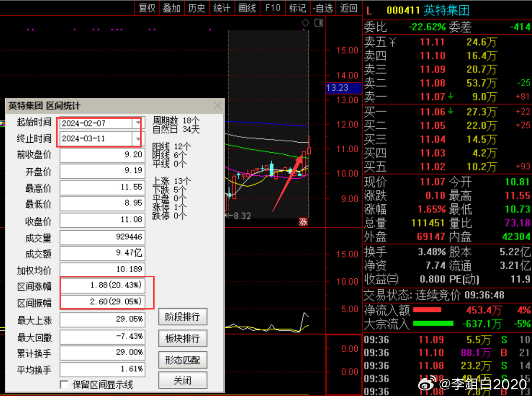
Task: Click the 涨 marker below the candlesticks
Action: click(x=303, y=222)
